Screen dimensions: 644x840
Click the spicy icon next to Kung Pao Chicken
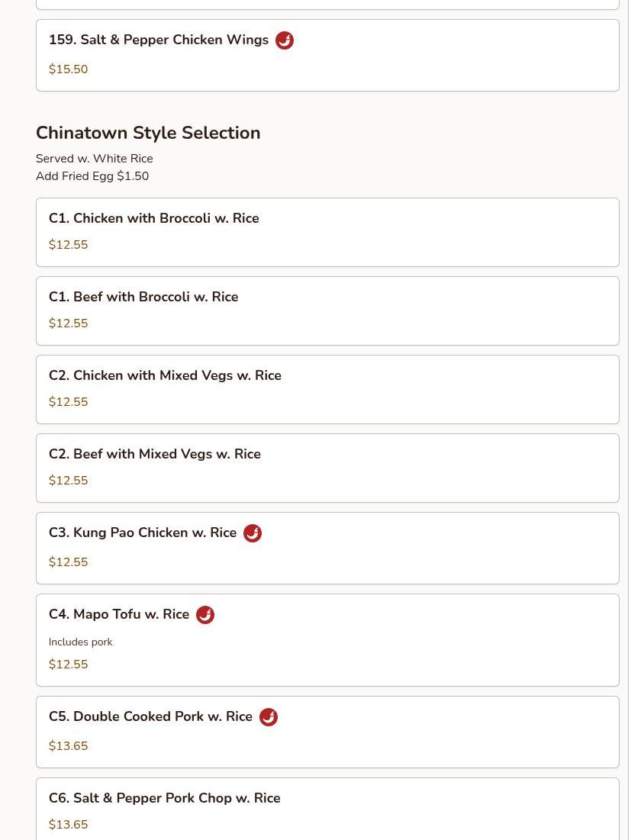[x=253, y=533]
